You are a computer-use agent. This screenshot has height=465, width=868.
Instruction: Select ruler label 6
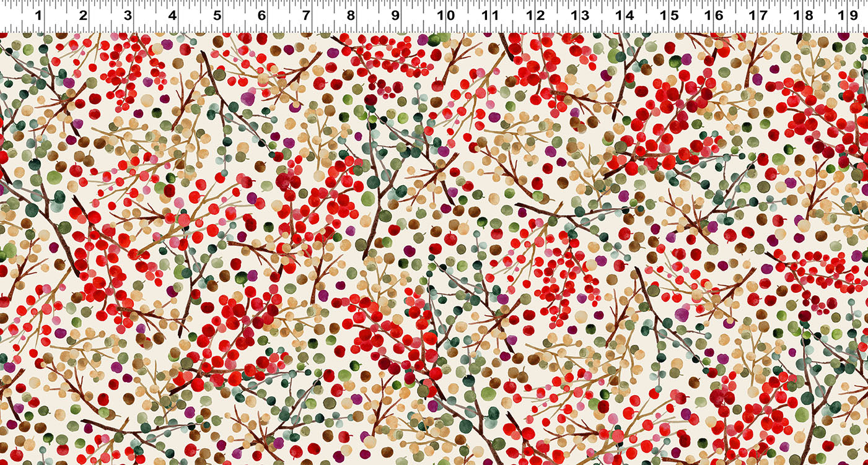261,15
